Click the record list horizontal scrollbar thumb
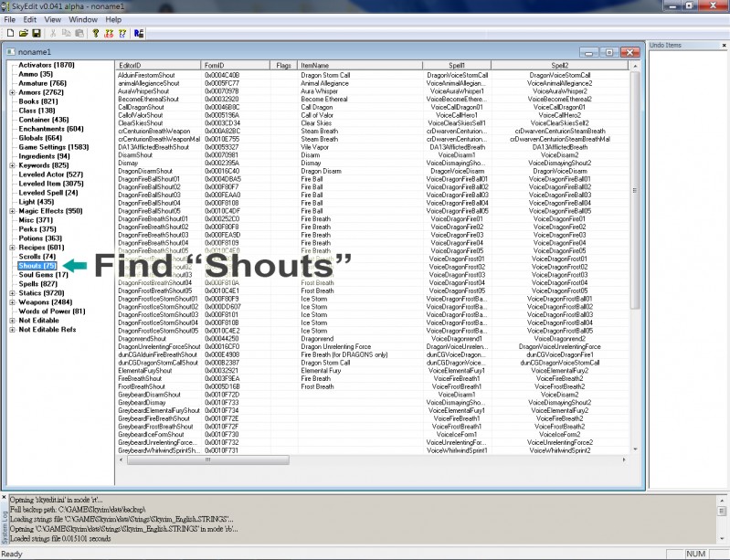 click(x=208, y=460)
